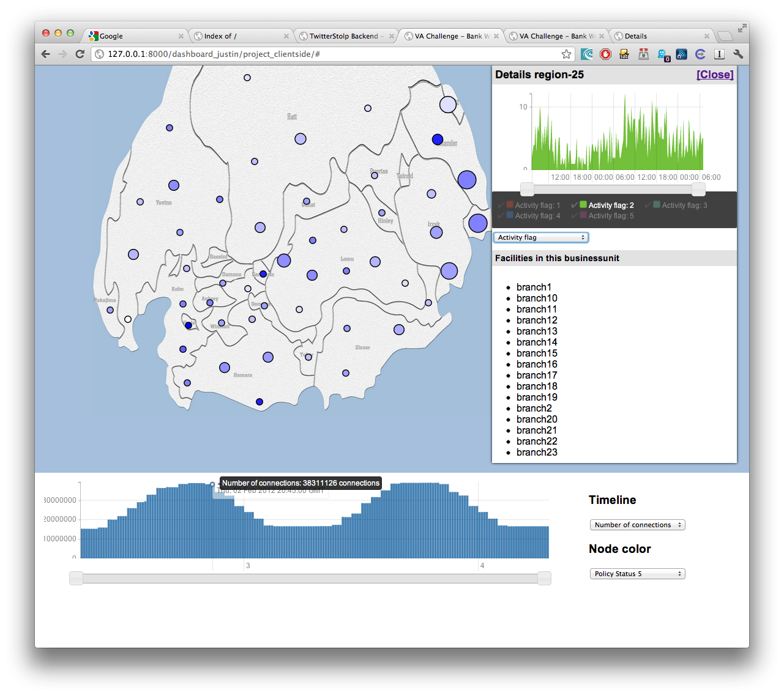Close the TwitterStolp Backend tab
The height and width of the screenshot is (696, 784).
392,36
